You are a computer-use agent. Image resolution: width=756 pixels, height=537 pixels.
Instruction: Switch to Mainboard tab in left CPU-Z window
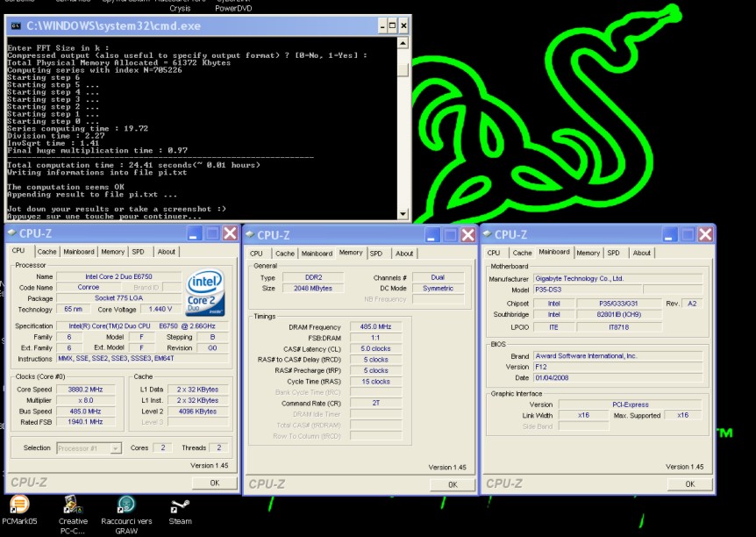click(x=79, y=252)
